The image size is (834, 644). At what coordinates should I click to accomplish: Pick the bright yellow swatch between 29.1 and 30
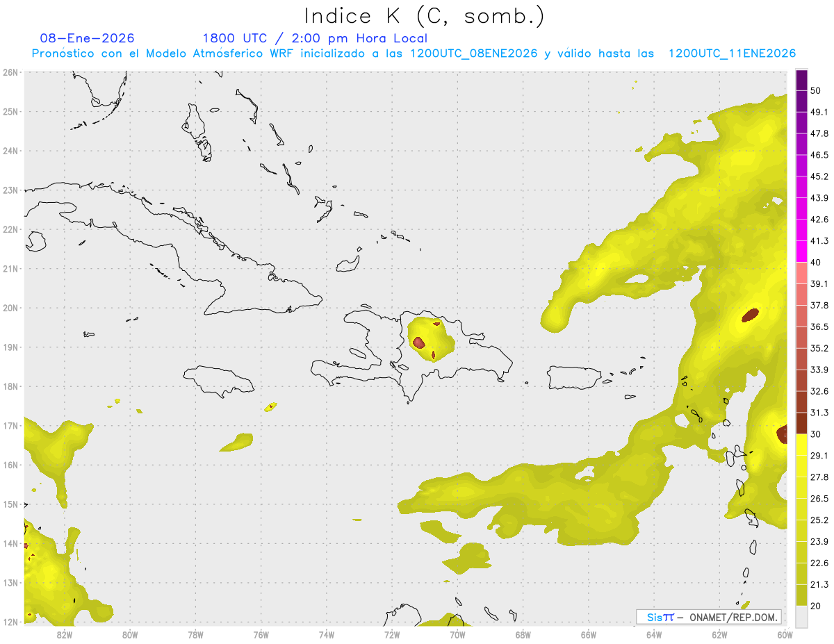[x=801, y=445]
